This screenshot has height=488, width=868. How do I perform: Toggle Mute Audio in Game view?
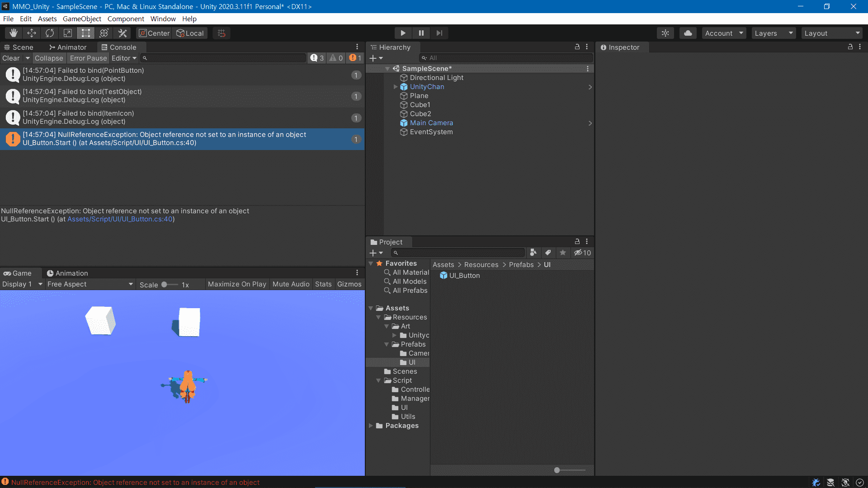pyautogui.click(x=291, y=284)
